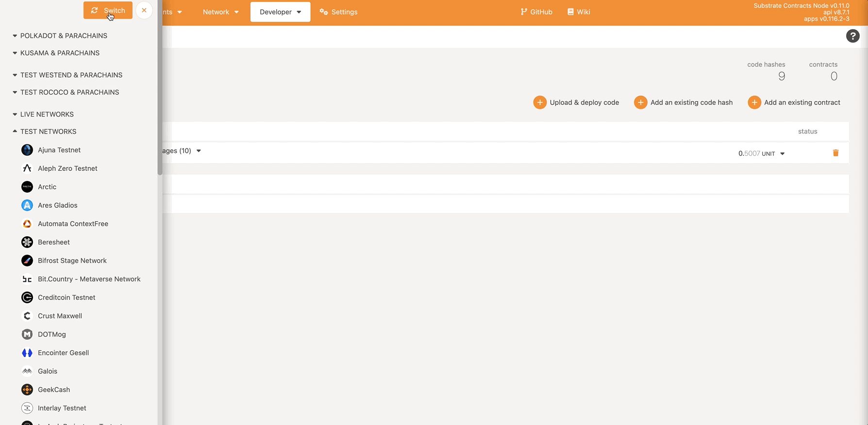Choose Galois network name

coord(48,371)
